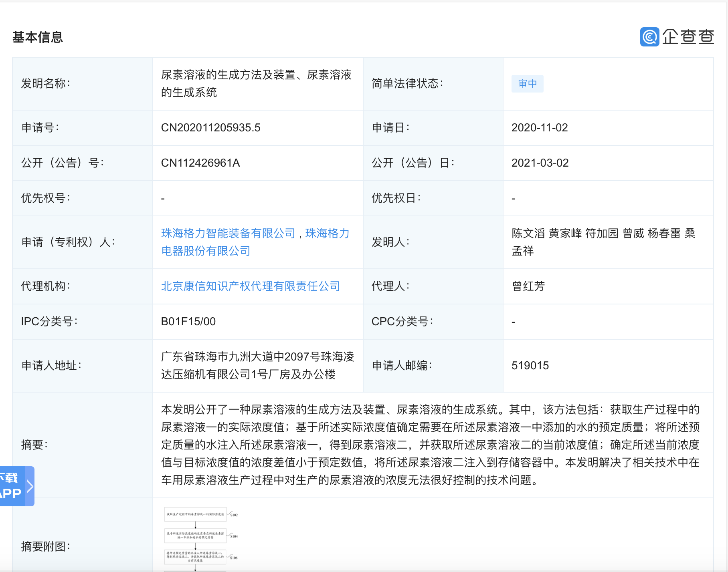The height and width of the screenshot is (572, 728).
Task: Click the 发明名称 label cell
Action: point(83,84)
